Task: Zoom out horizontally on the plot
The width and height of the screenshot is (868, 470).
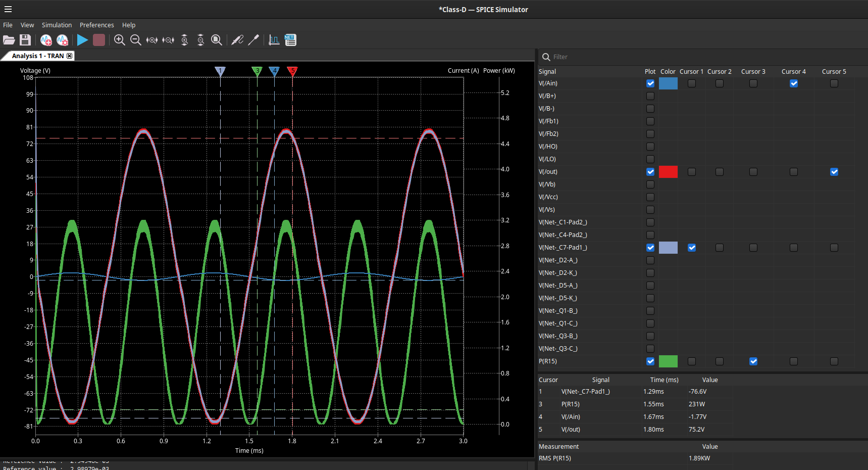Action: 168,40
